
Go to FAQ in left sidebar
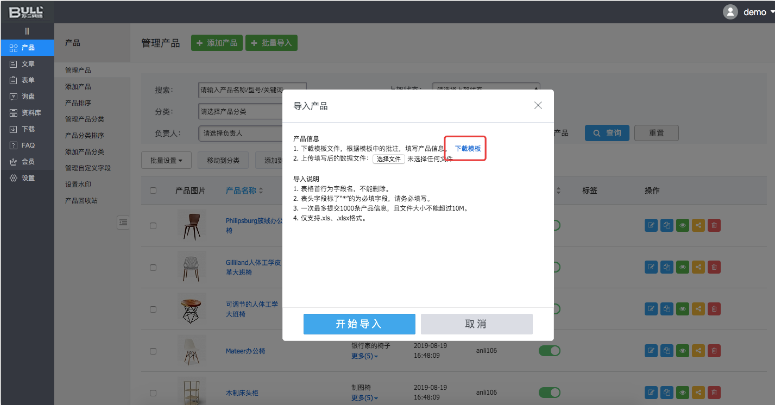click(27, 145)
